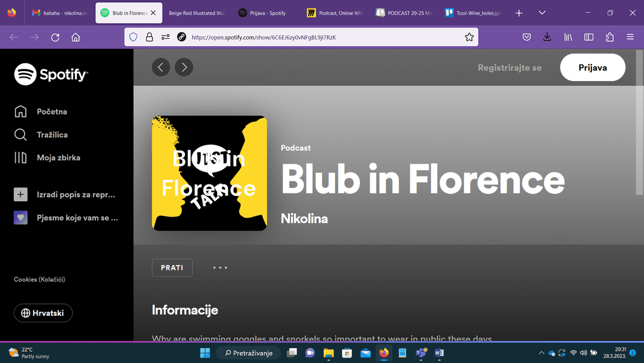Click the Spotify logo in sidebar
Screen dimensions: 644x363
tap(51, 75)
